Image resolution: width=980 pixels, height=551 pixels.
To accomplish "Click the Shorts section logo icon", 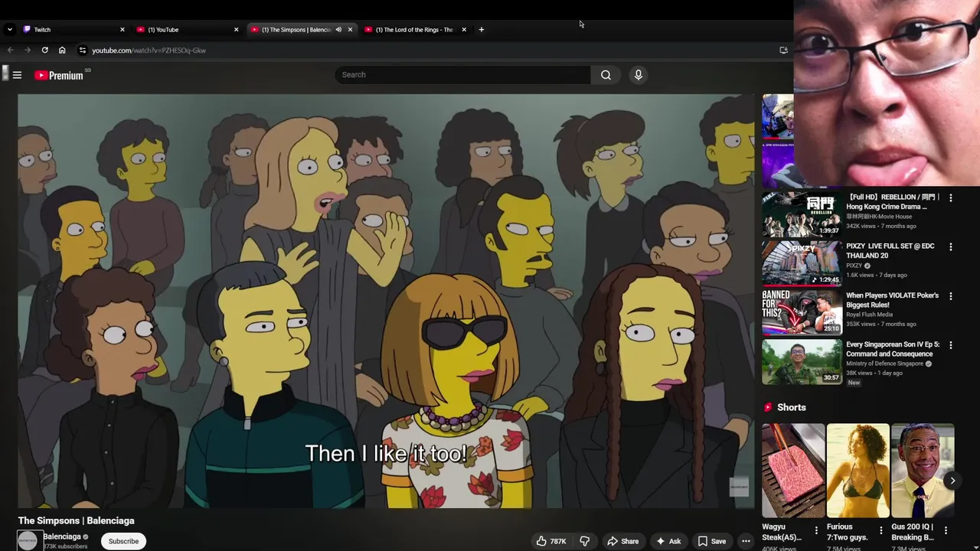I will coord(768,408).
